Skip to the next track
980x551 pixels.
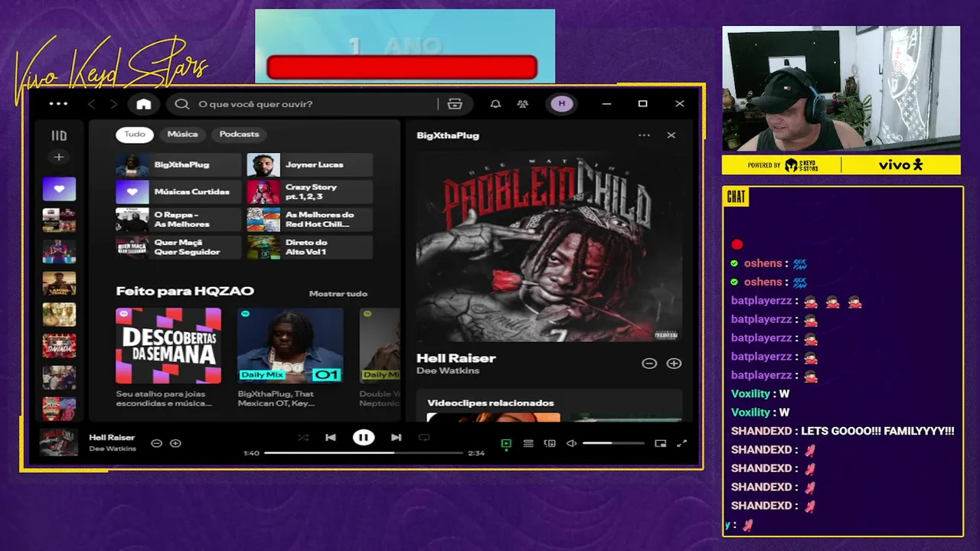[396, 438]
